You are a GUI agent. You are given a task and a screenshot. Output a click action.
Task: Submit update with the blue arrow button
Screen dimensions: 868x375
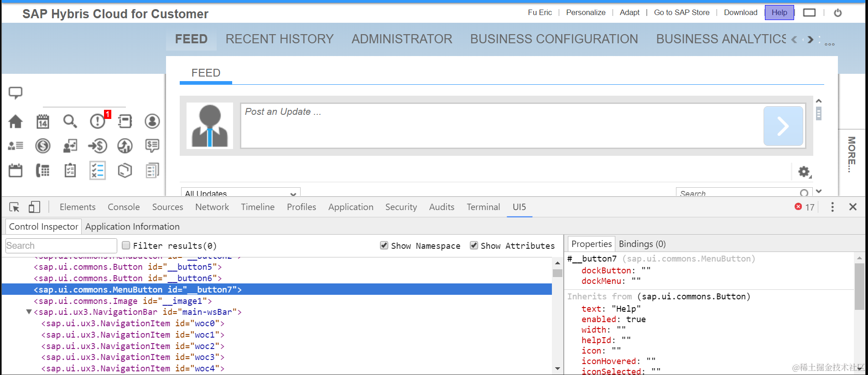point(783,126)
